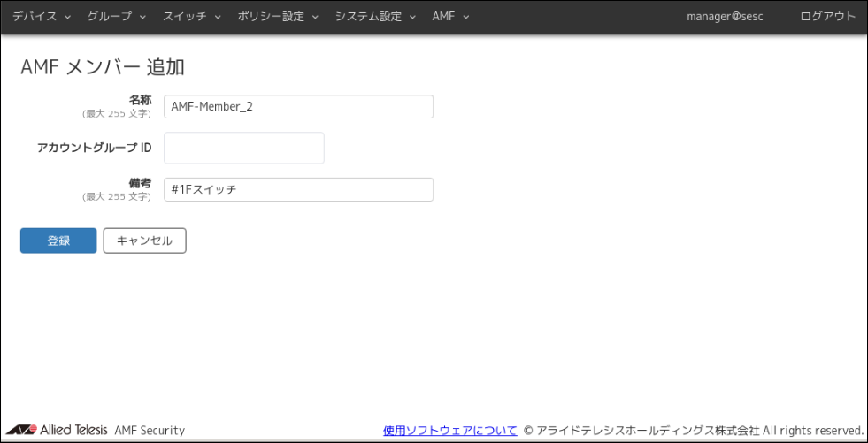Expand the AMF dropdown chevron in navbar
The image size is (868, 443).
[x=466, y=17]
